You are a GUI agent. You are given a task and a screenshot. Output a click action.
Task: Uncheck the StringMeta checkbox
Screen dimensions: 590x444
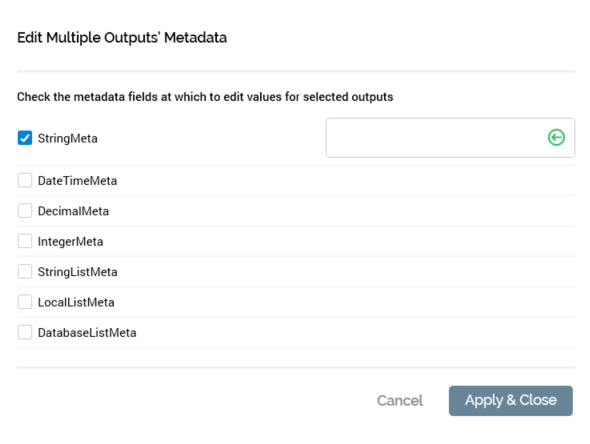tap(25, 138)
